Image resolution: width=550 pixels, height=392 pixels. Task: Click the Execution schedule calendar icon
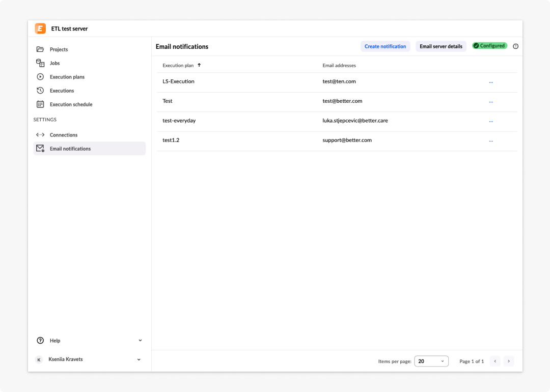coord(40,104)
